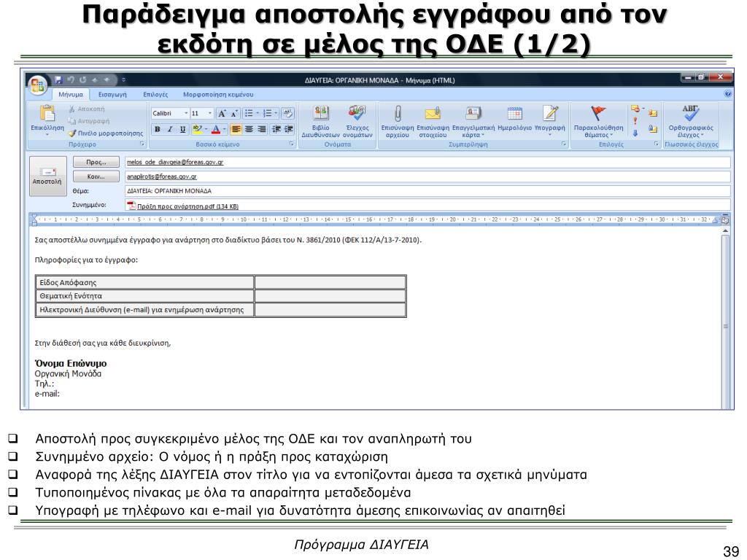Set high importance with the red exclamation icon

pos(635,121)
